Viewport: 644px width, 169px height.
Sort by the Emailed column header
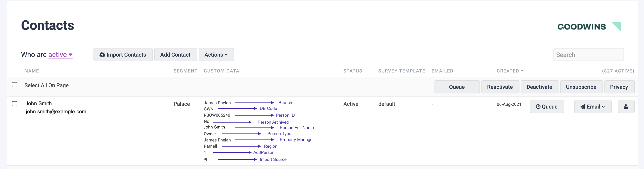(442, 71)
